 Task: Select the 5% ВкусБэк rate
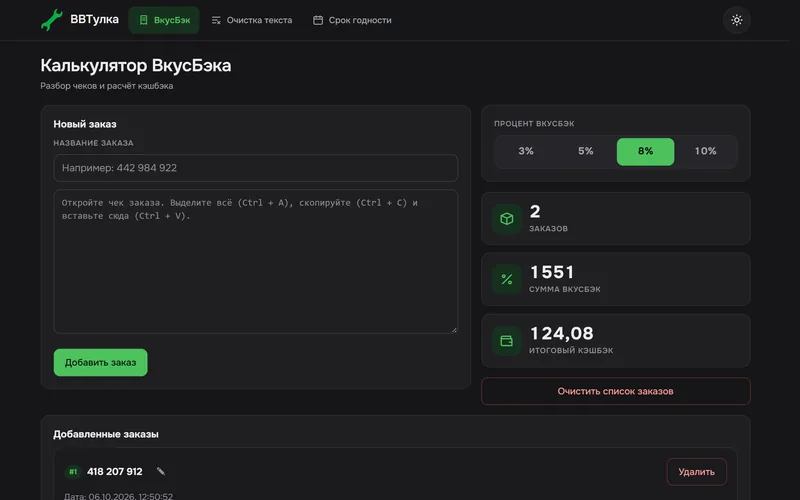585,152
